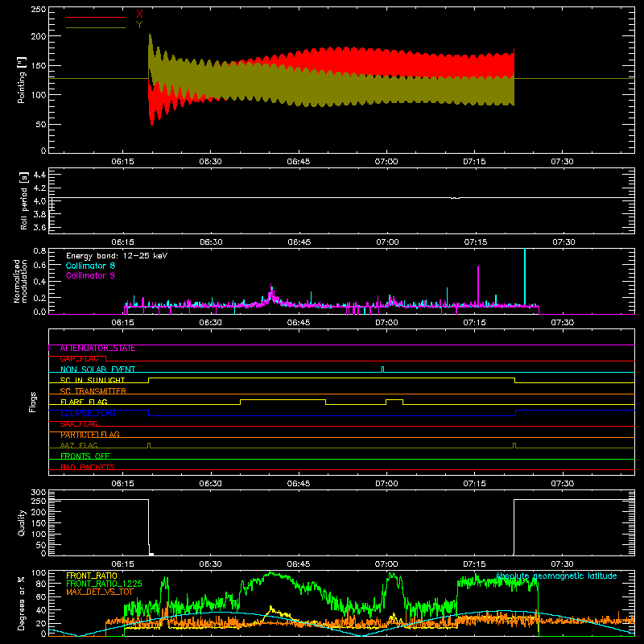Click the Quality axis label

pyautogui.click(x=22, y=522)
